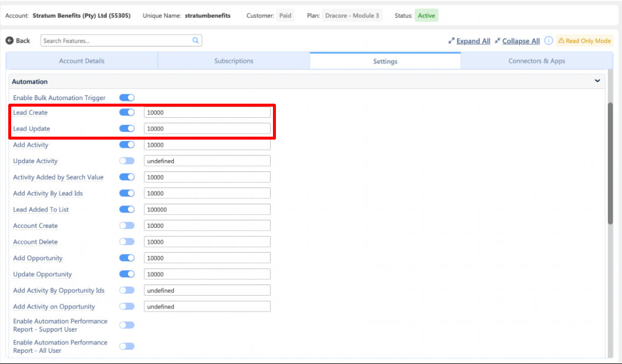Enable the Update Activity switch
Screen dimensions: 622x364
(127, 161)
